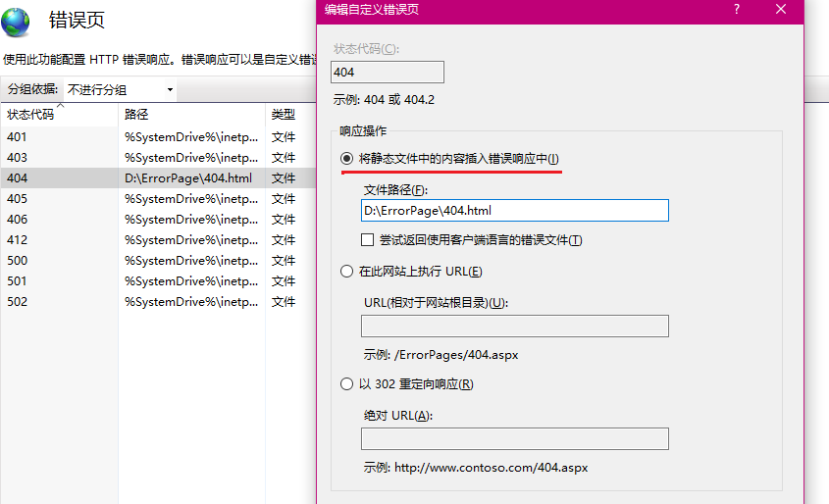This screenshot has height=504, width=829.
Task: Select the 502 status code row
Action: (159, 302)
